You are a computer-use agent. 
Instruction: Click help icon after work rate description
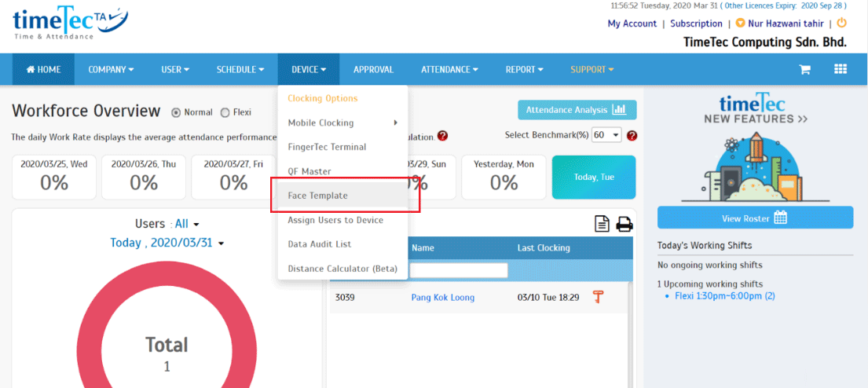[x=442, y=136]
